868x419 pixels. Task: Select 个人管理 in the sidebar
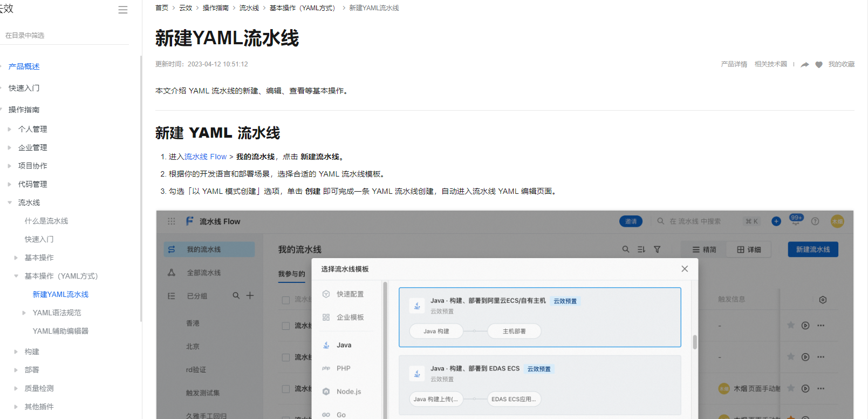coord(32,129)
